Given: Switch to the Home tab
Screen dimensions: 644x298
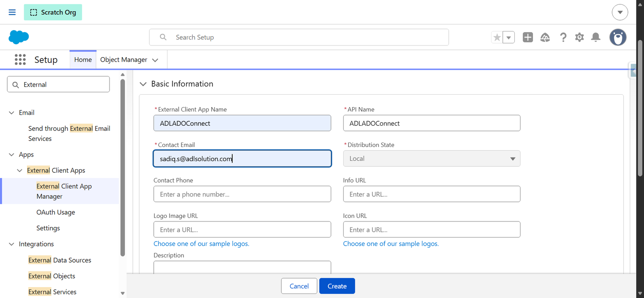Looking at the screenshot, I should coord(83,60).
